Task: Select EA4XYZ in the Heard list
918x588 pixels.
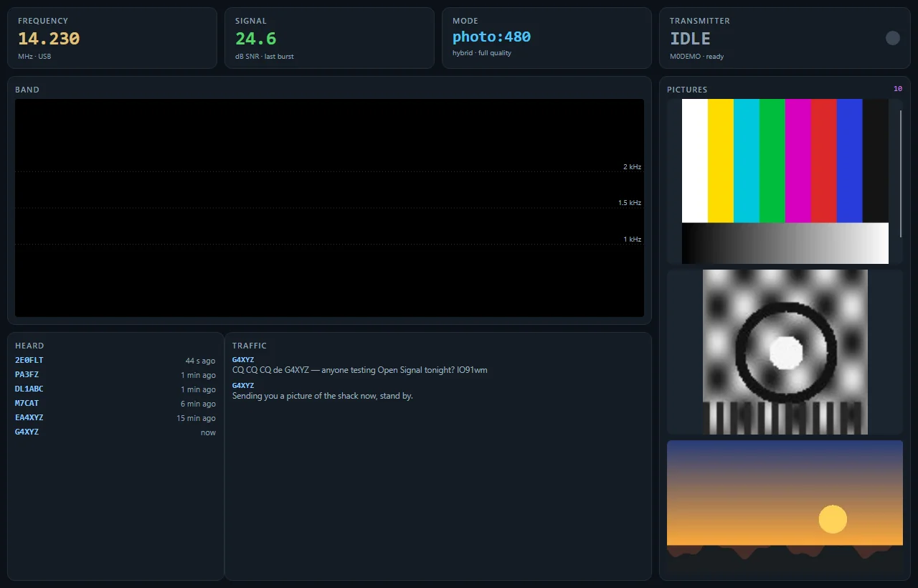Action: click(x=115, y=418)
